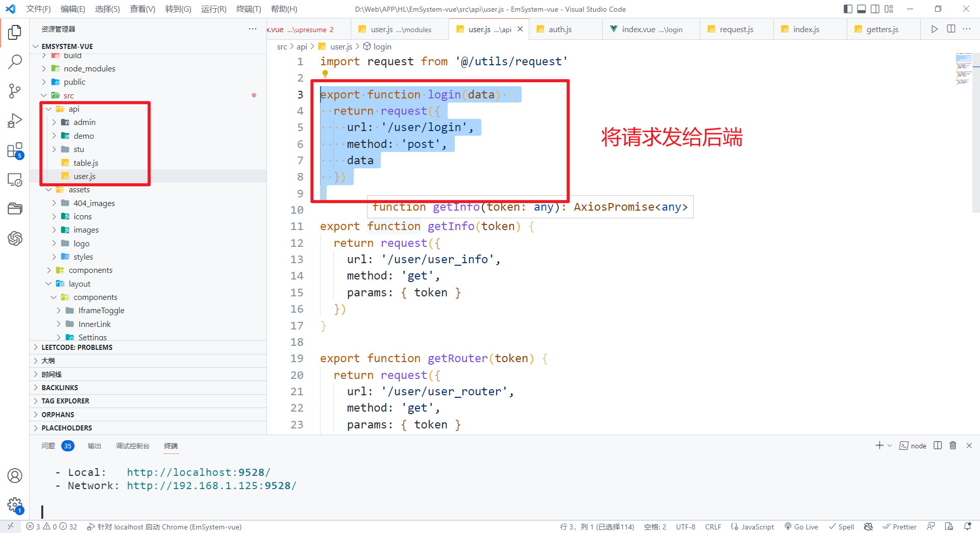Open the Source Control view
980x533 pixels.
tap(15, 91)
